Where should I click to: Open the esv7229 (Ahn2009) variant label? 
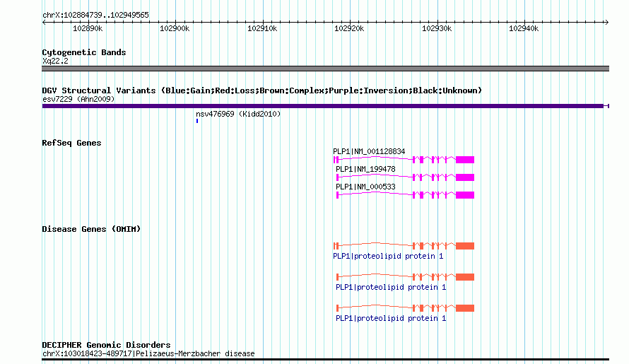point(78,99)
